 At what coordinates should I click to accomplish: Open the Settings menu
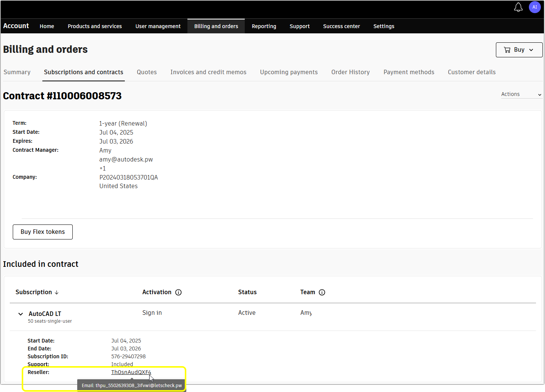383,26
